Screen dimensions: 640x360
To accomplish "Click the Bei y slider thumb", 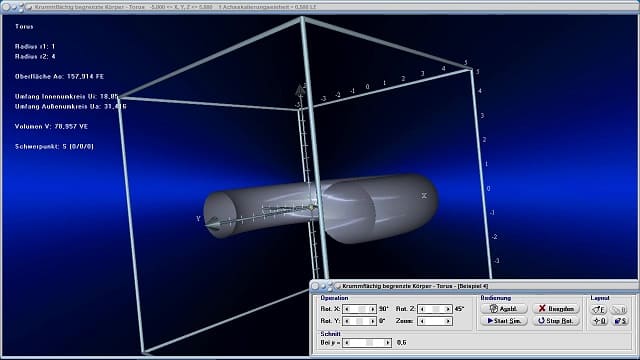I will pos(369,342).
